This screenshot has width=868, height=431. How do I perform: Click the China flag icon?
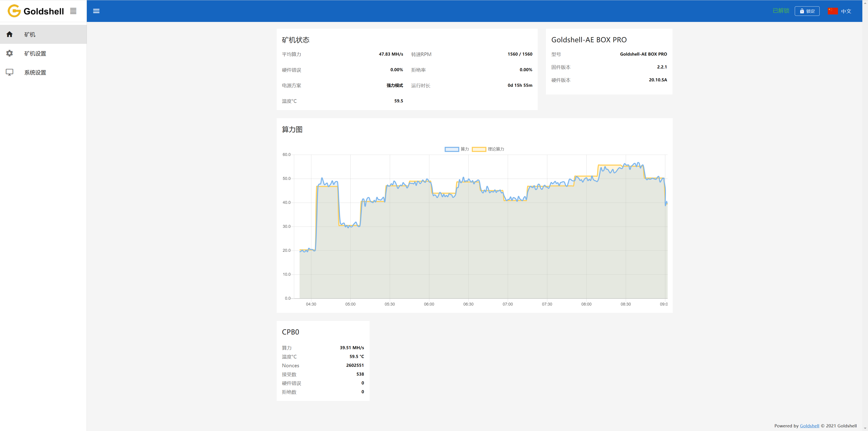[833, 11]
